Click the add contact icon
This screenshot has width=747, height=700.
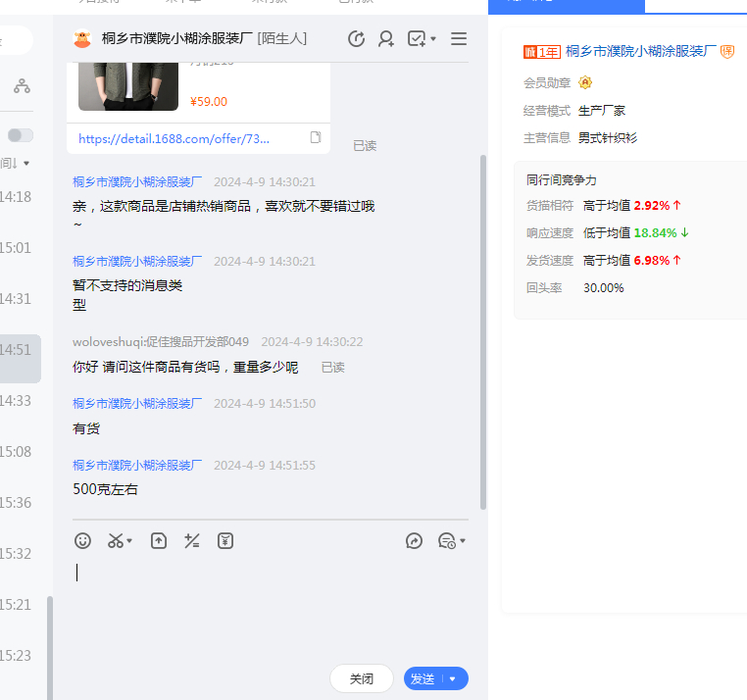click(x=386, y=39)
